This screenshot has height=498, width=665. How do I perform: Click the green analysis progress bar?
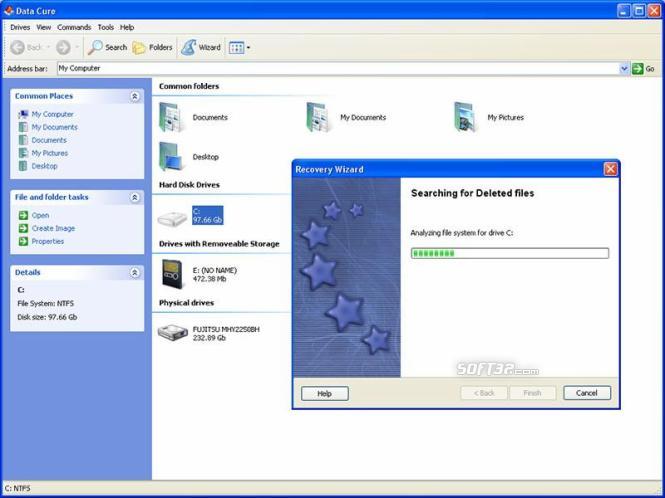(x=510, y=253)
